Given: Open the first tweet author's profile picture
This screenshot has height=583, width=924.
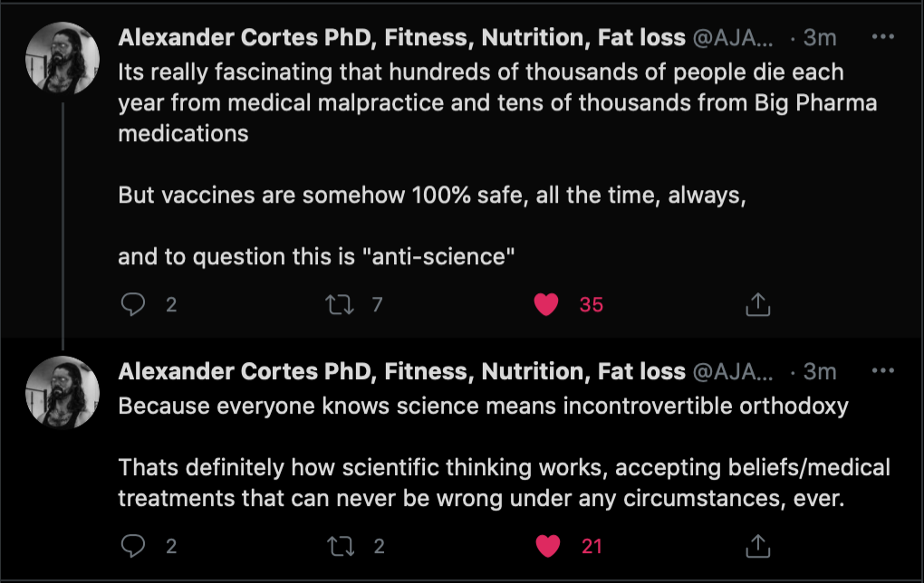Looking at the screenshot, I should point(62,58).
